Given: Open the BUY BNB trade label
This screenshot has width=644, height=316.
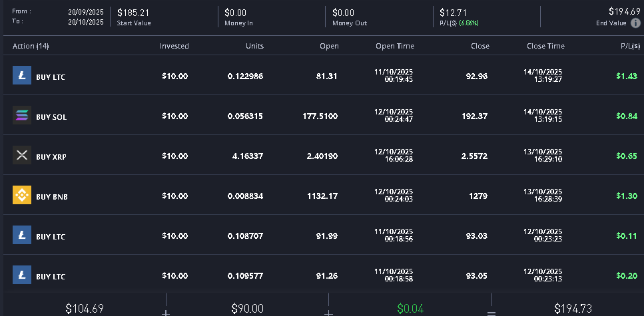Looking at the screenshot, I should click(x=52, y=197).
